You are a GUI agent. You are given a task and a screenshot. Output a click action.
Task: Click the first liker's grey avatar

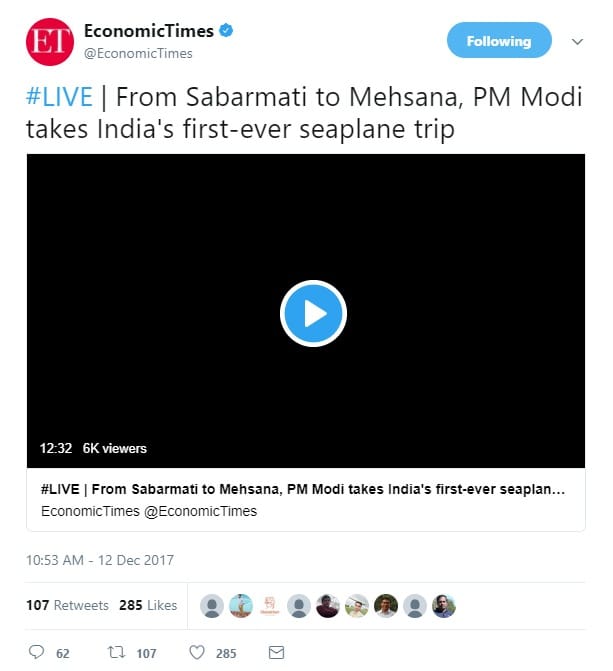click(x=211, y=605)
